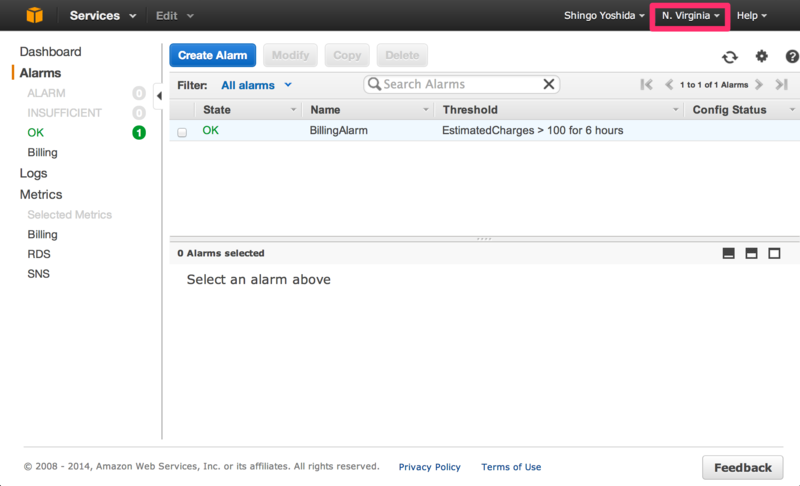Select the BillingAlarm row checkbox

[182, 133]
